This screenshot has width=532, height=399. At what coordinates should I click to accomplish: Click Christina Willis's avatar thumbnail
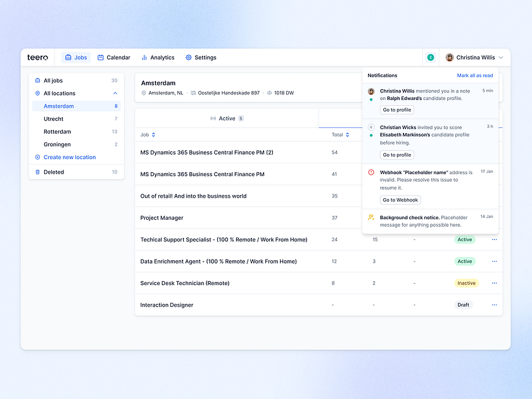pyautogui.click(x=450, y=57)
